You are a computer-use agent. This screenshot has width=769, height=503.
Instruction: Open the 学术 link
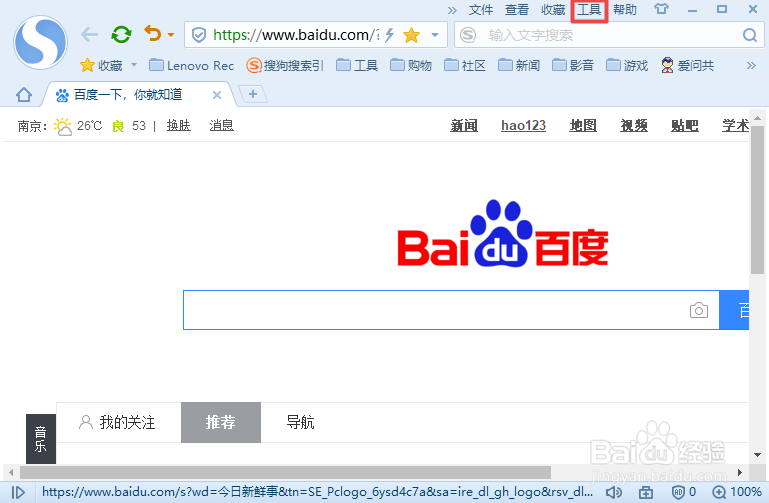(x=735, y=126)
